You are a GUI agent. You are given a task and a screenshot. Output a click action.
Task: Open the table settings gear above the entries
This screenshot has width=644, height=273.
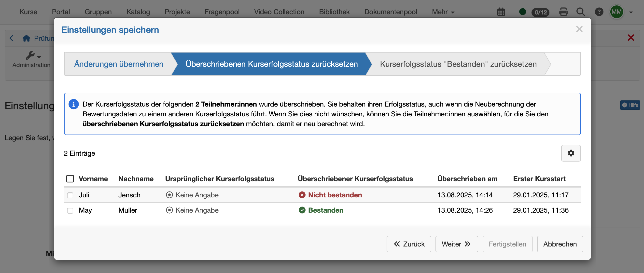[571, 153]
